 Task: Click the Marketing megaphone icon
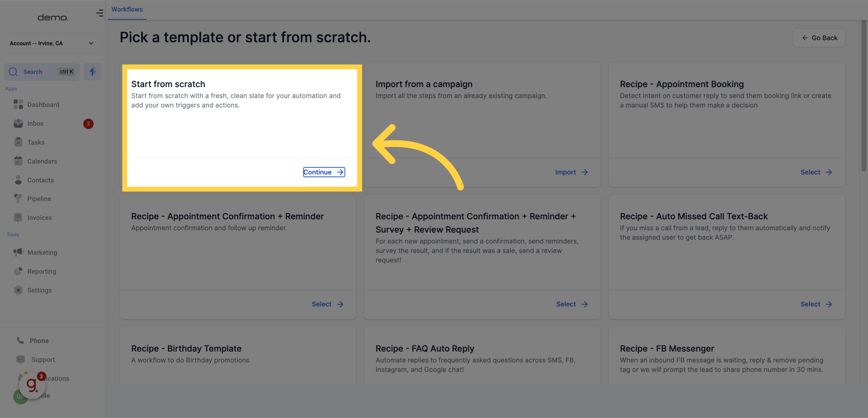(x=18, y=252)
